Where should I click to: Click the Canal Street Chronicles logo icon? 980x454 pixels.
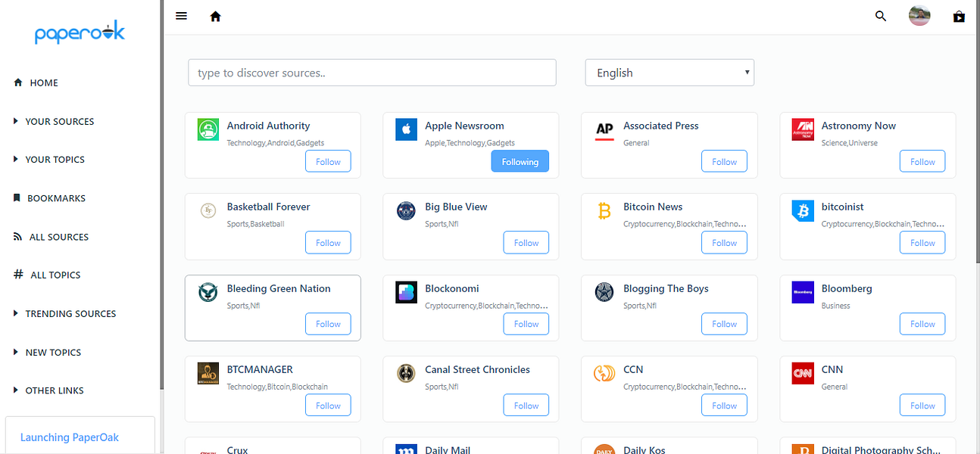point(406,373)
